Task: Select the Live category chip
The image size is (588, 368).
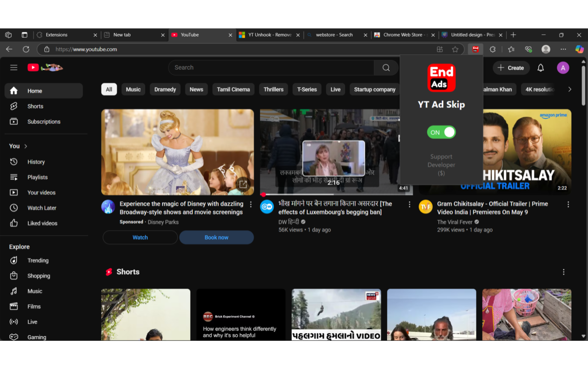Action: pos(335,89)
